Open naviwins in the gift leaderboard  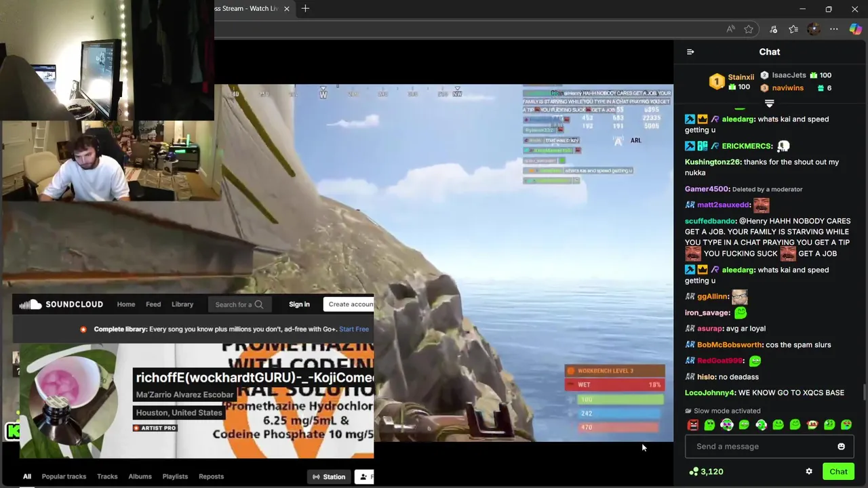787,88
